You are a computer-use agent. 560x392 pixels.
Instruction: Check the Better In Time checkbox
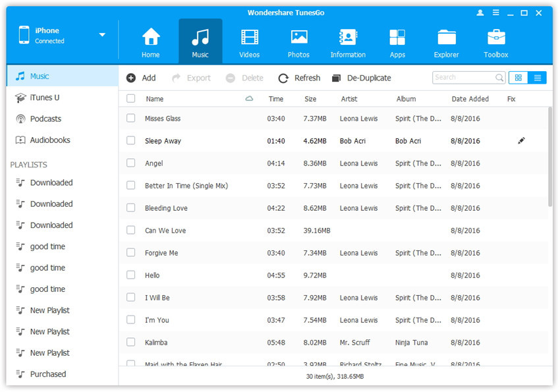[x=130, y=185]
